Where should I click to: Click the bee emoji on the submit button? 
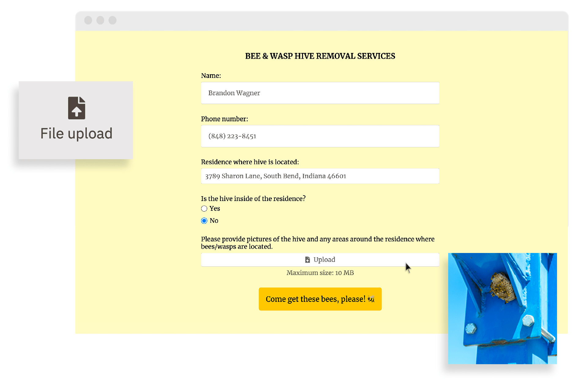click(371, 299)
